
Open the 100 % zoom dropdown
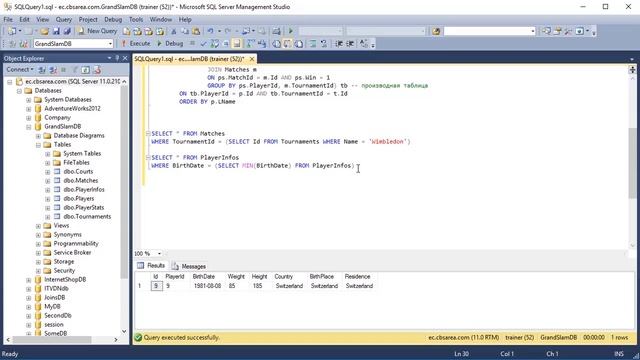point(159,253)
